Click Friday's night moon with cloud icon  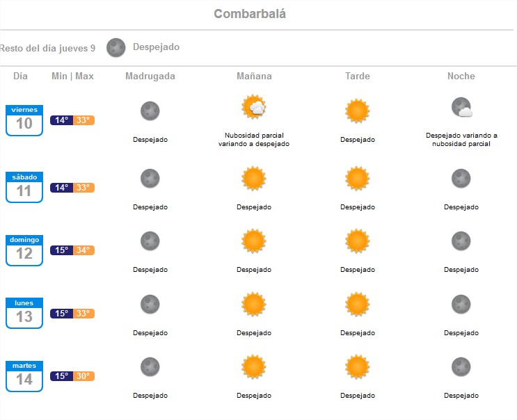[x=461, y=107]
